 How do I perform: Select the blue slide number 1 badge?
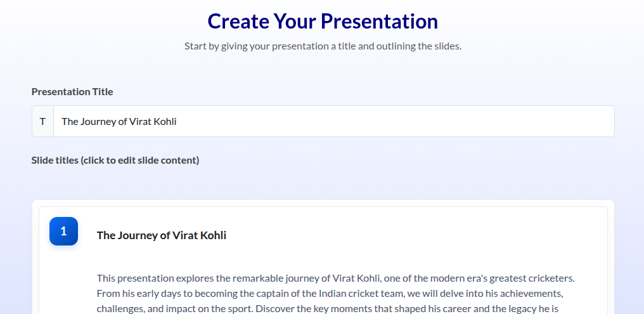click(63, 232)
